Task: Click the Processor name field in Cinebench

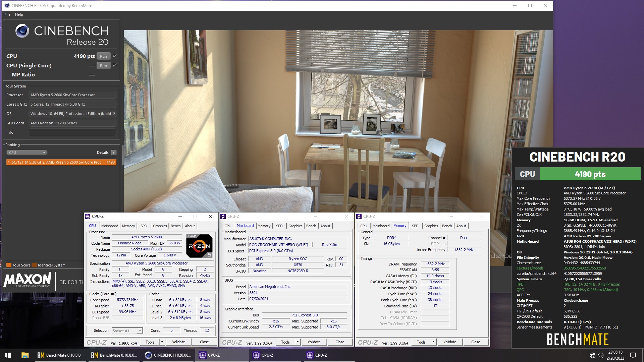Action: click(x=72, y=95)
